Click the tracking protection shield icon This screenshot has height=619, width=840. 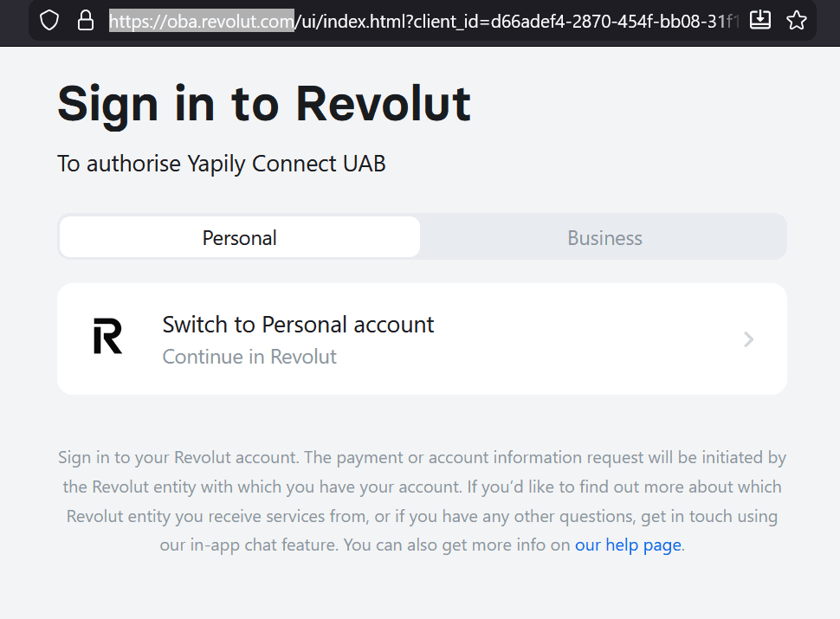48,20
